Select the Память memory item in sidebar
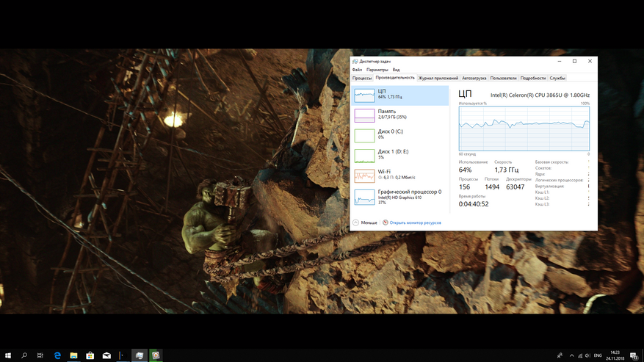This screenshot has width=644, height=362. click(x=399, y=115)
